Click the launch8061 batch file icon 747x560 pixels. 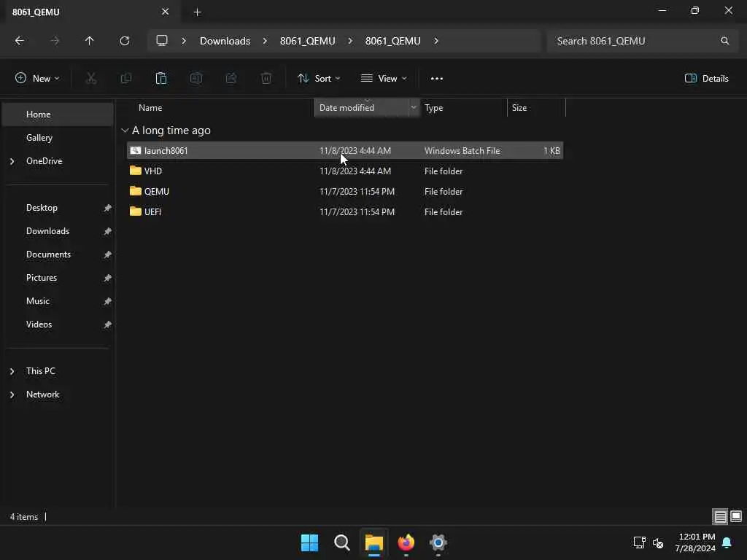pos(135,150)
